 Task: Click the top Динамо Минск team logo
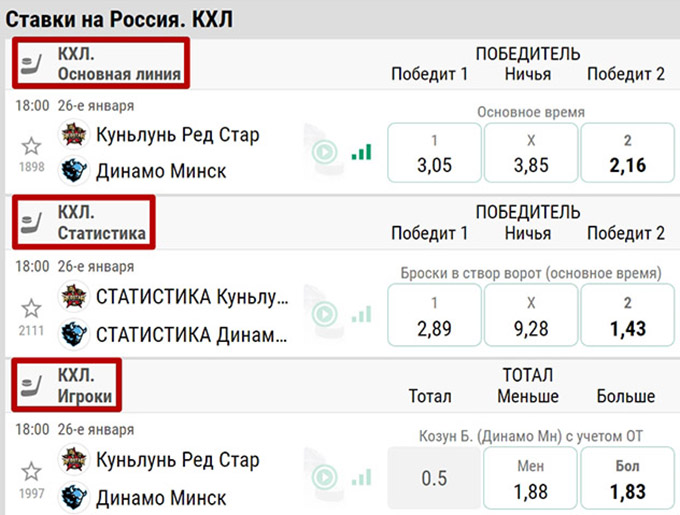(x=74, y=170)
